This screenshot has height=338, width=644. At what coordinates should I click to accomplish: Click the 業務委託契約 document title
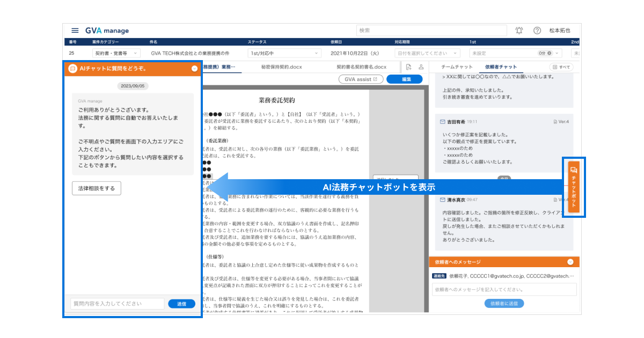click(x=276, y=100)
